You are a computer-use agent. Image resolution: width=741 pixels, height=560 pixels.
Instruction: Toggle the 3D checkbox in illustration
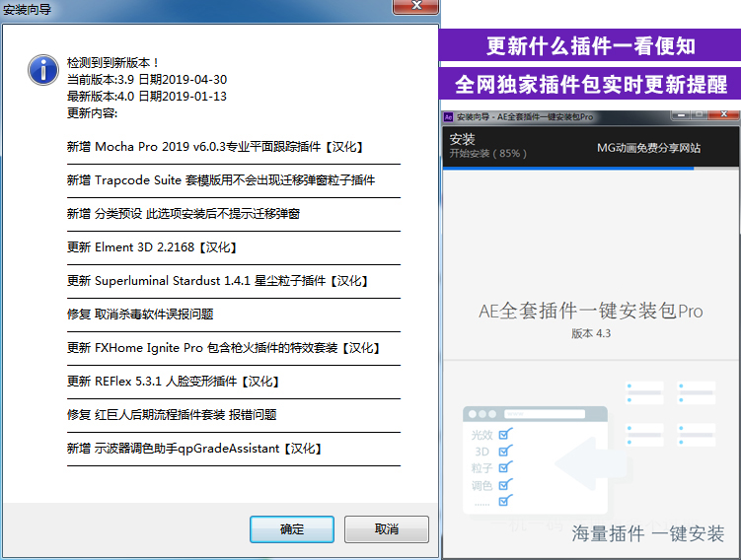coord(505,451)
